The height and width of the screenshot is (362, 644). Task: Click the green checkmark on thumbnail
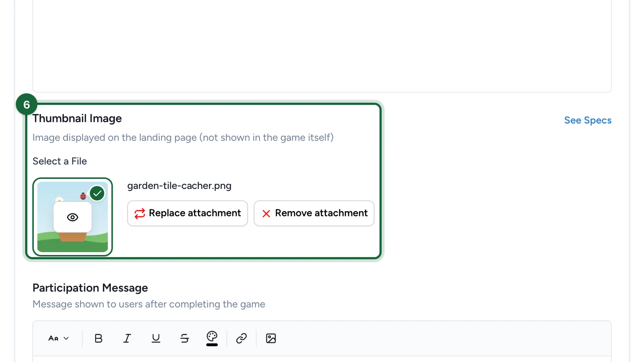pos(97,193)
